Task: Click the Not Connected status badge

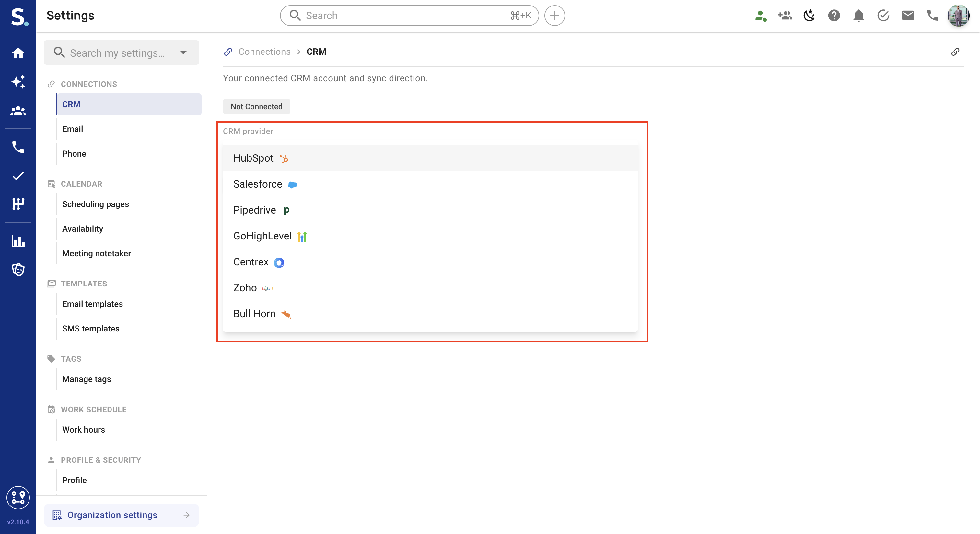Action: click(256, 107)
